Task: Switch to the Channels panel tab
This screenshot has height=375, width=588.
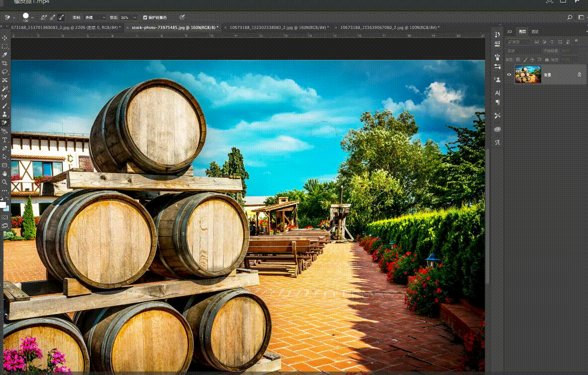Action: pyautogui.click(x=535, y=31)
